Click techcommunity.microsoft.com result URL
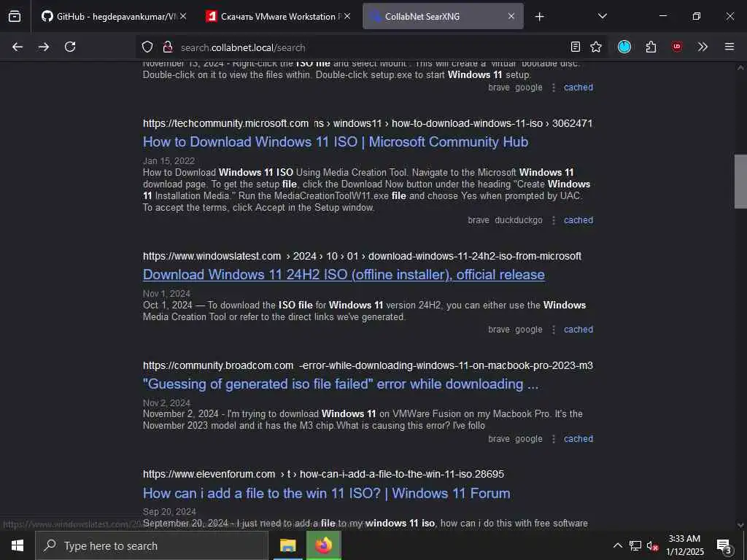747x560 pixels. coord(368,123)
